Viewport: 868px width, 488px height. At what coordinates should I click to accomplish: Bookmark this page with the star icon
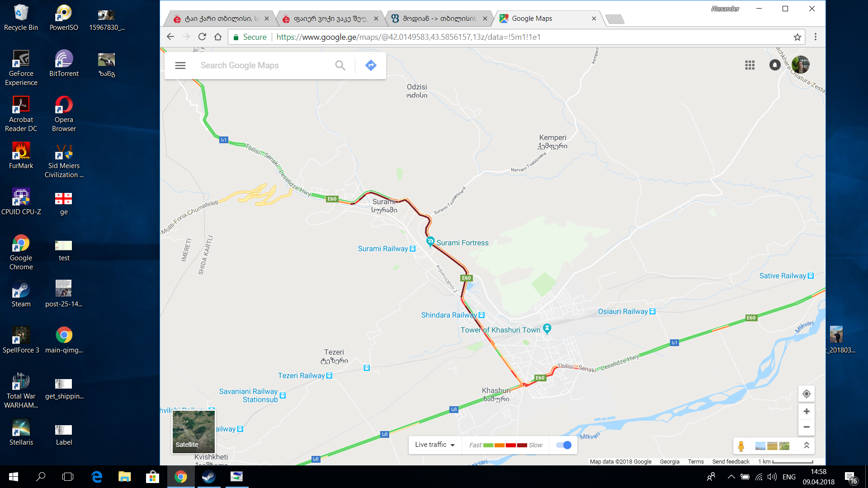click(797, 37)
